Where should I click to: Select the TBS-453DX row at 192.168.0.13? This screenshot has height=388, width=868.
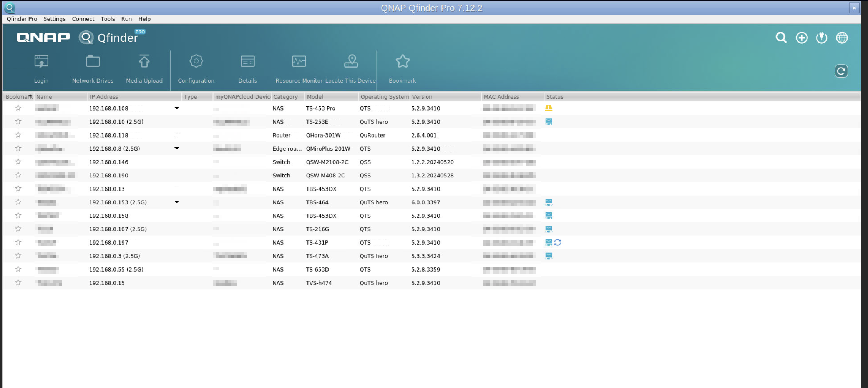coord(432,189)
